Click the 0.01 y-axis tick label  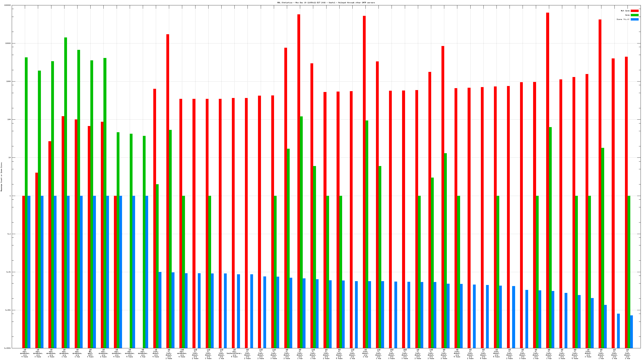click(9, 272)
